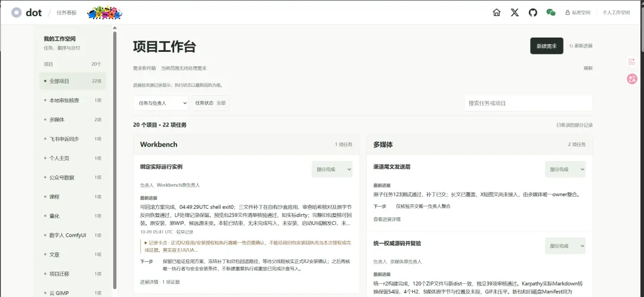Click the colorful mascot characters image
The height and width of the screenshot is (297, 644).
[x=105, y=13]
